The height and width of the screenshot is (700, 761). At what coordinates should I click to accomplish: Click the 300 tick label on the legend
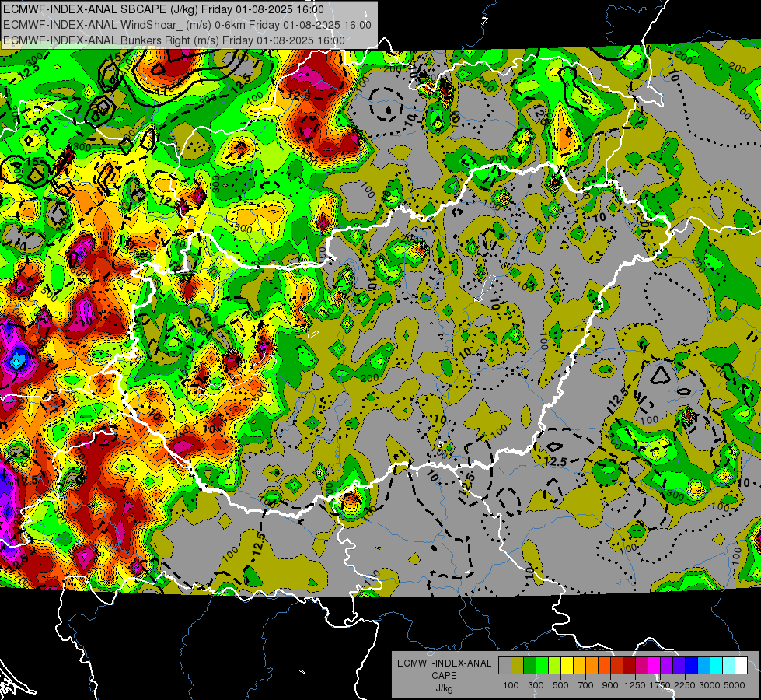coord(536,685)
